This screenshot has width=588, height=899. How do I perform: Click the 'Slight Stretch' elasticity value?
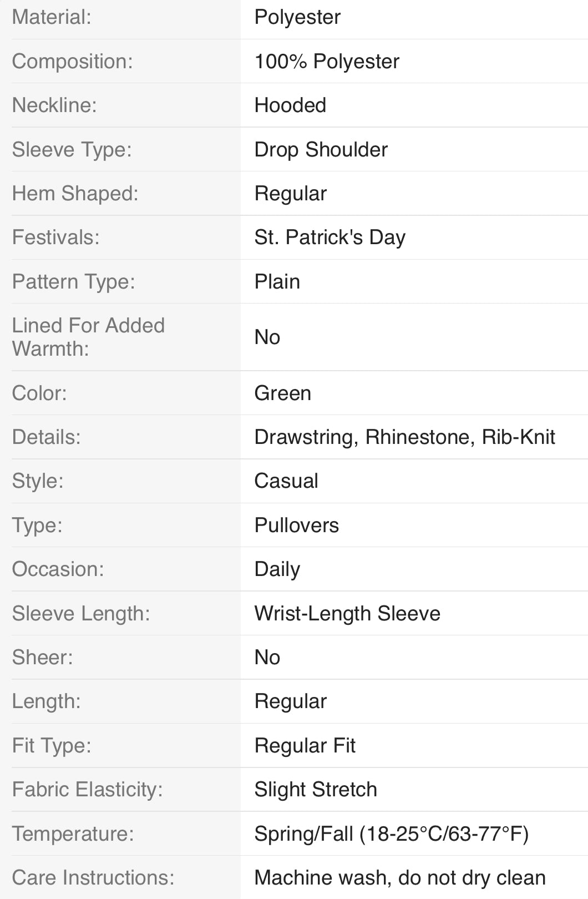click(316, 789)
